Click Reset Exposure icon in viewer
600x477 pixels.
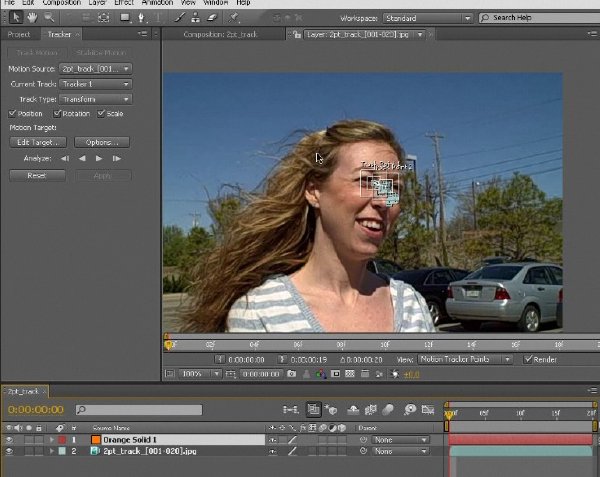395,374
